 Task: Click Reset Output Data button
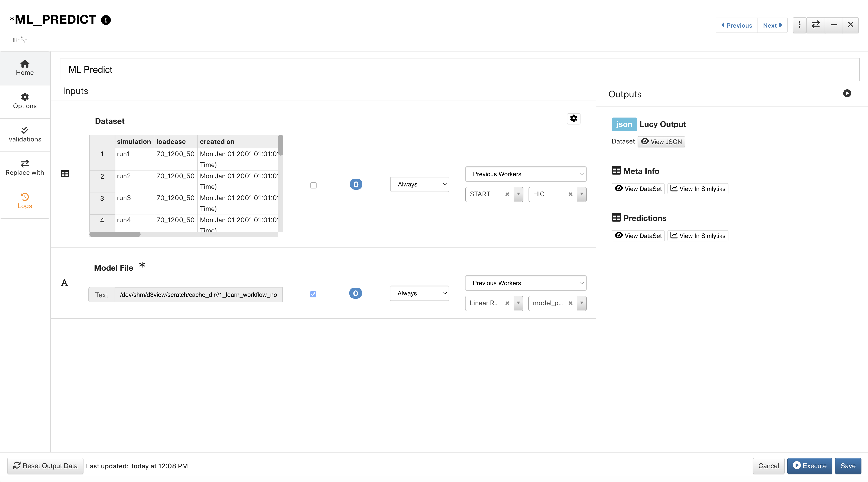tap(45, 466)
